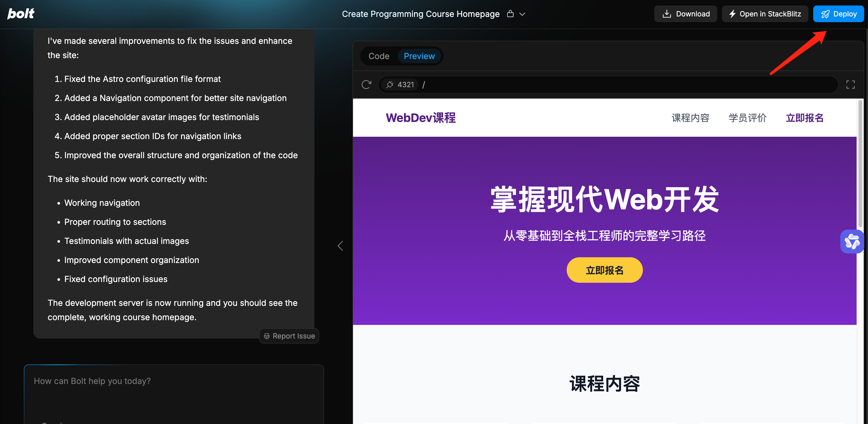Click the preview vertical scrollbar

[860, 163]
